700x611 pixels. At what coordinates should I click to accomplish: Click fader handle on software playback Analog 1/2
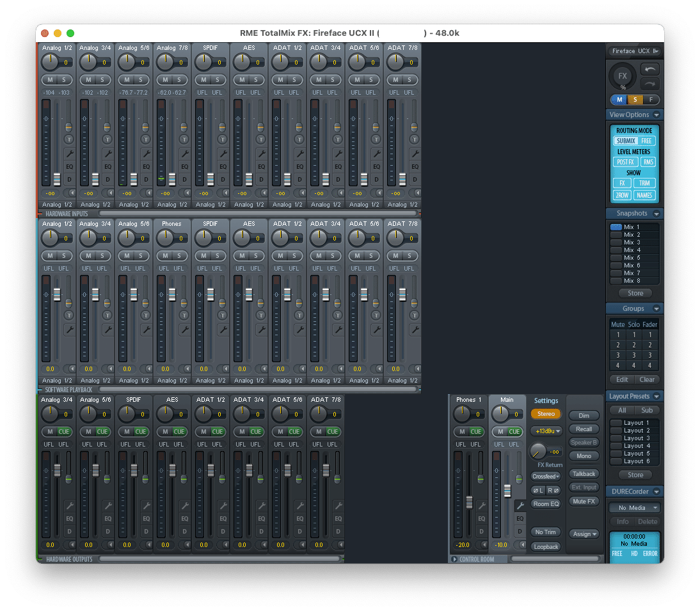[57, 294]
